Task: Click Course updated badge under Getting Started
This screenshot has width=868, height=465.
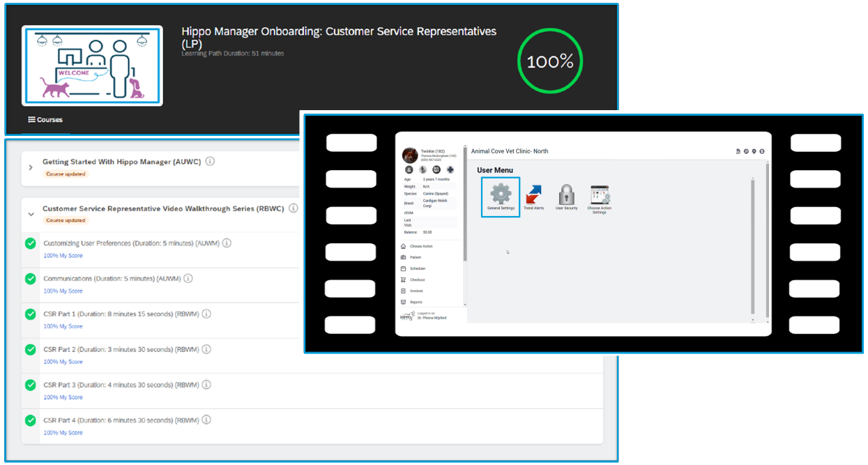Action: coord(66,174)
